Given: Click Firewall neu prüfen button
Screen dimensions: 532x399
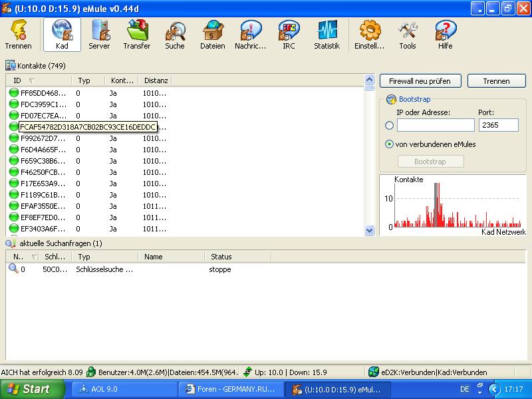Looking at the screenshot, I should [x=420, y=81].
